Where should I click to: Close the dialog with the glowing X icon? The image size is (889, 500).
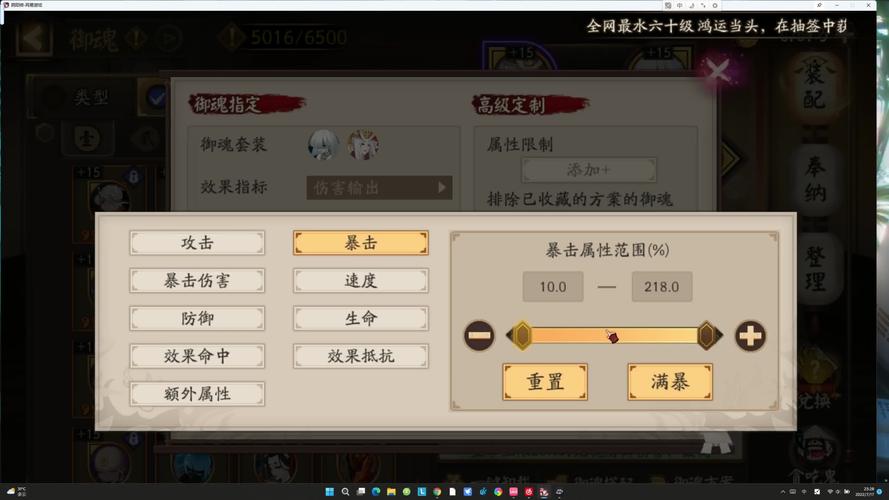718,71
